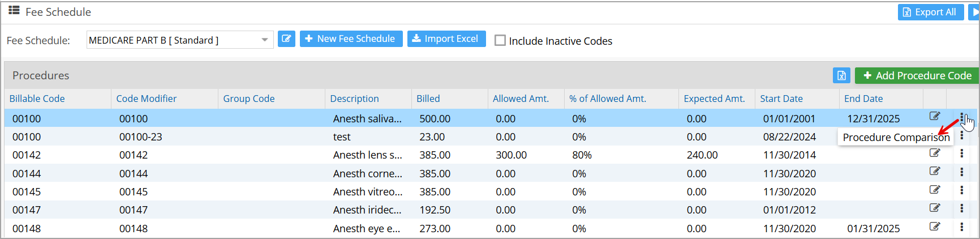Select Procedure Comparison menu option
Image resolution: width=980 pixels, height=239 pixels.
coord(895,138)
